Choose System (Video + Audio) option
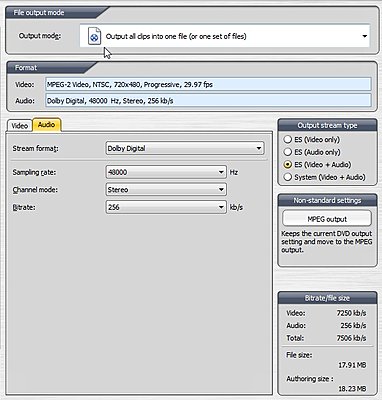The height and width of the screenshot is (400, 382). point(324,177)
